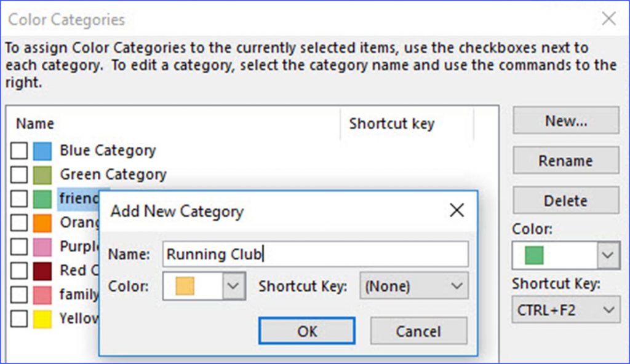Click the Name field containing Running Club
This screenshot has width=630, height=364.
[316, 254]
